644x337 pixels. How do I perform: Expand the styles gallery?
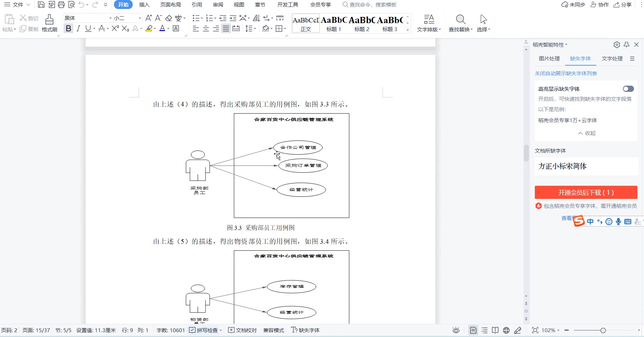tap(408, 30)
